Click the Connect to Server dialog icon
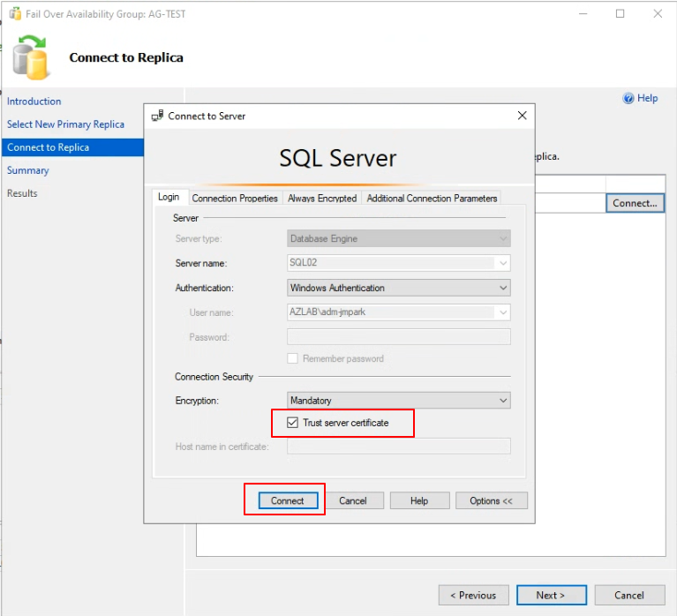677x616 pixels. point(157,116)
